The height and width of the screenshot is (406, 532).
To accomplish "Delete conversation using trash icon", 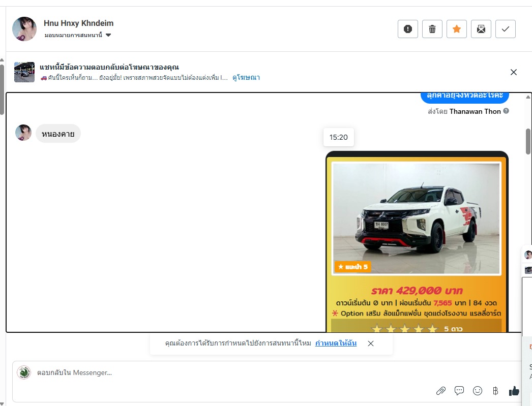I will click(432, 29).
